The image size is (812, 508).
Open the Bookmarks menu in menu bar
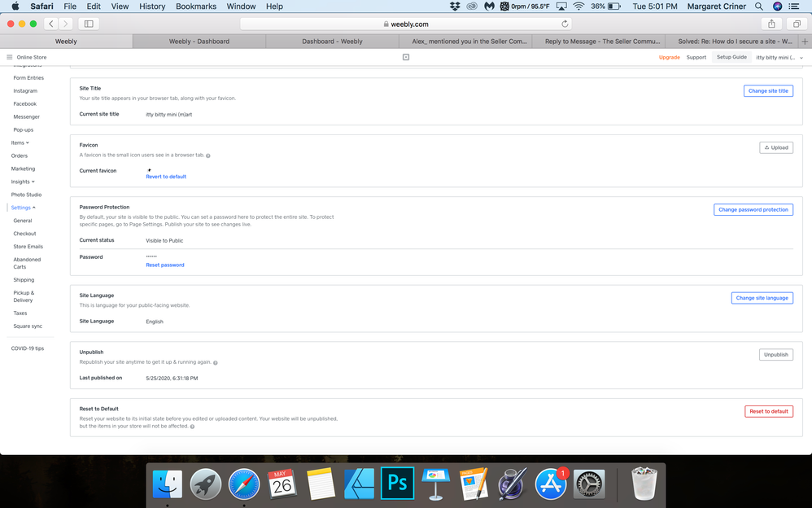(x=196, y=7)
